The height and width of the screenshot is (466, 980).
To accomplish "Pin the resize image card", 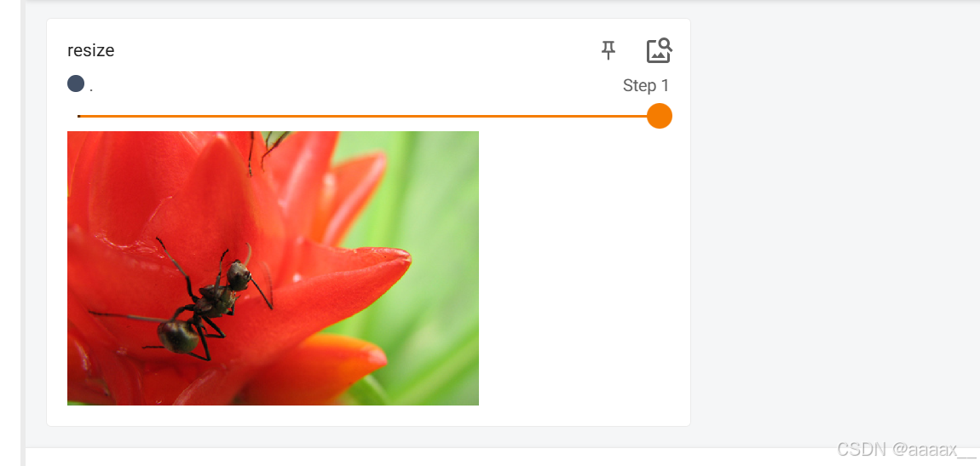I will (x=608, y=50).
